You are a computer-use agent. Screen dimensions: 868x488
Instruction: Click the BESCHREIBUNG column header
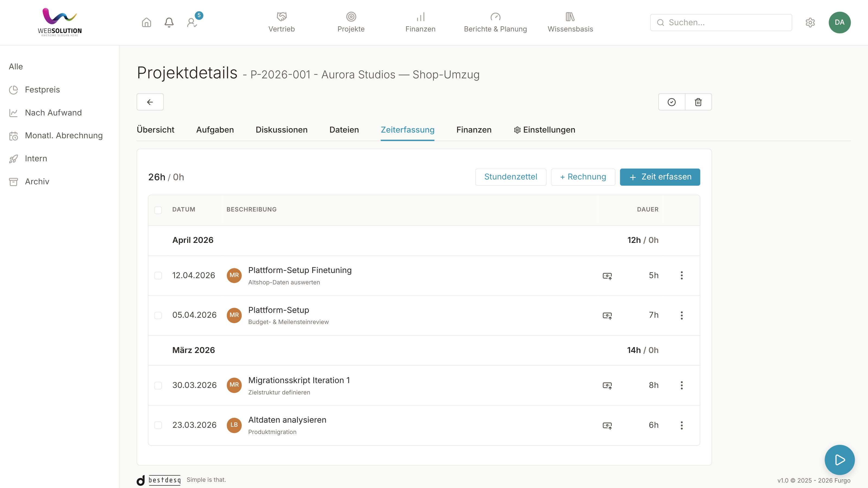click(x=251, y=210)
